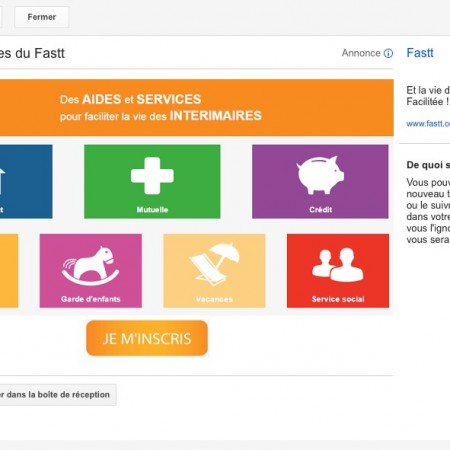Click the INTERIMAIRES heading in banner
This screenshot has height=450, width=450.
[x=216, y=116]
